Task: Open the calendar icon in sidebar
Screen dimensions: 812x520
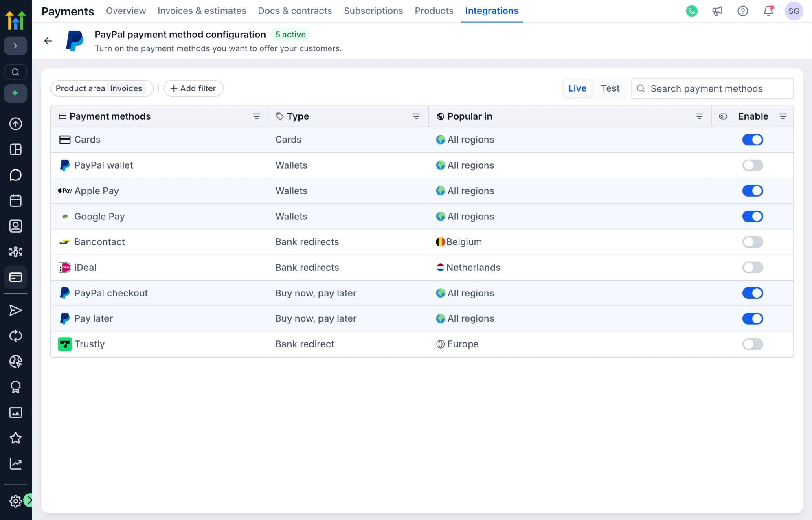Action: [15, 200]
